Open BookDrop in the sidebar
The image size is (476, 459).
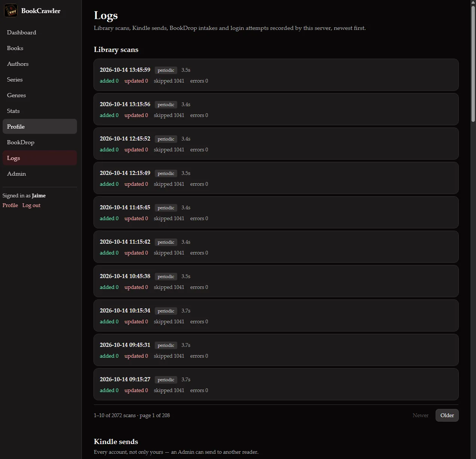[x=40, y=142]
